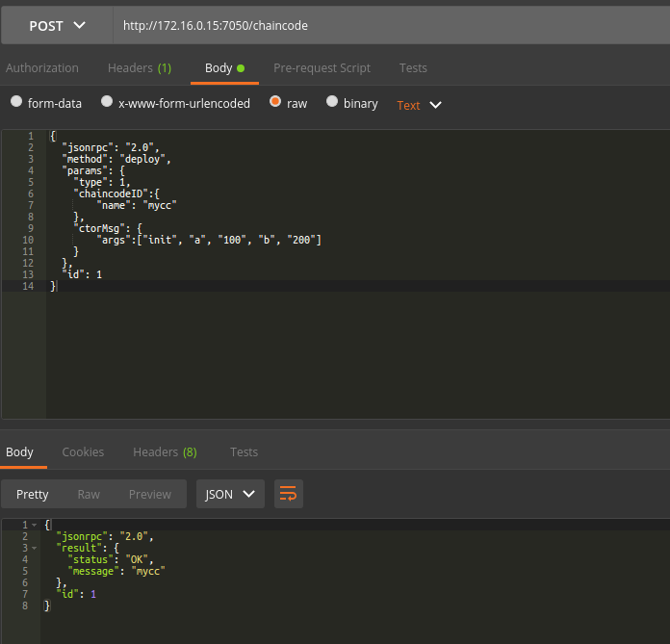
Task: Click the "params" line in request body
Action: pyautogui.click(x=93, y=170)
